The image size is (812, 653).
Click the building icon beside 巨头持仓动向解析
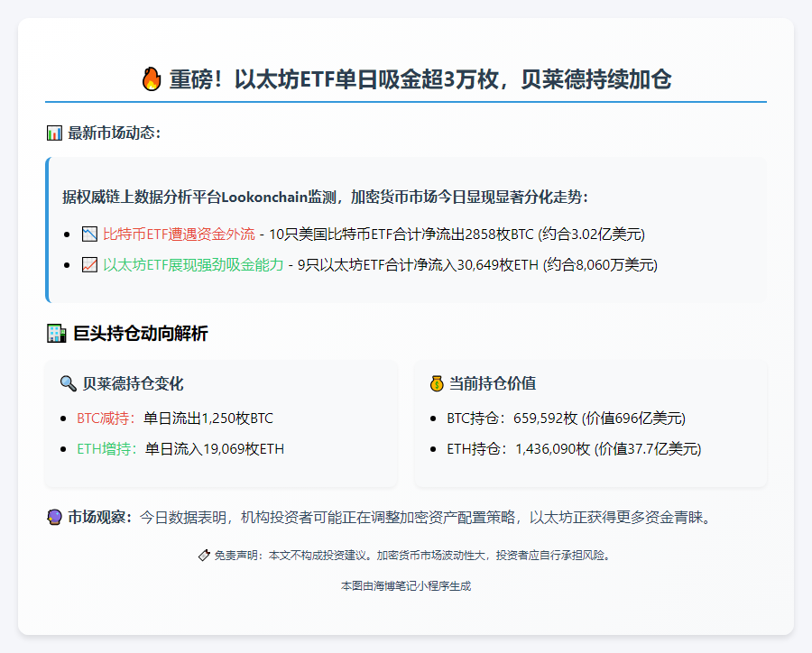point(57,334)
